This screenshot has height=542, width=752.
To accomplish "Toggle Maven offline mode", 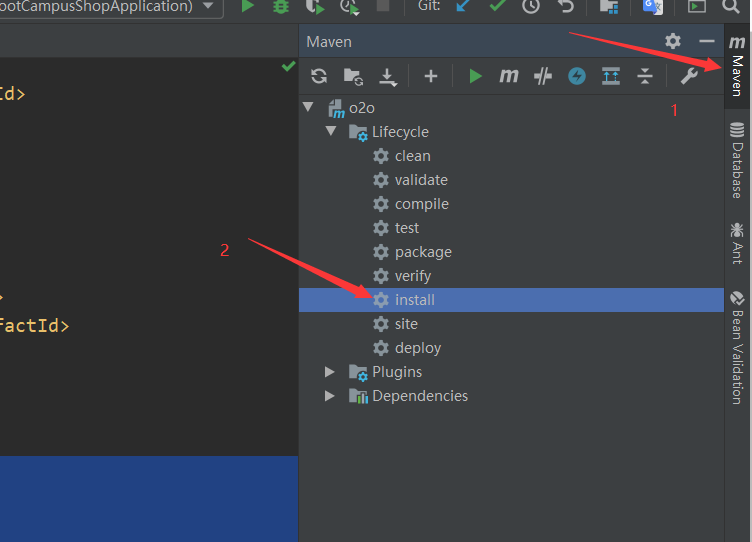I will tap(542, 76).
